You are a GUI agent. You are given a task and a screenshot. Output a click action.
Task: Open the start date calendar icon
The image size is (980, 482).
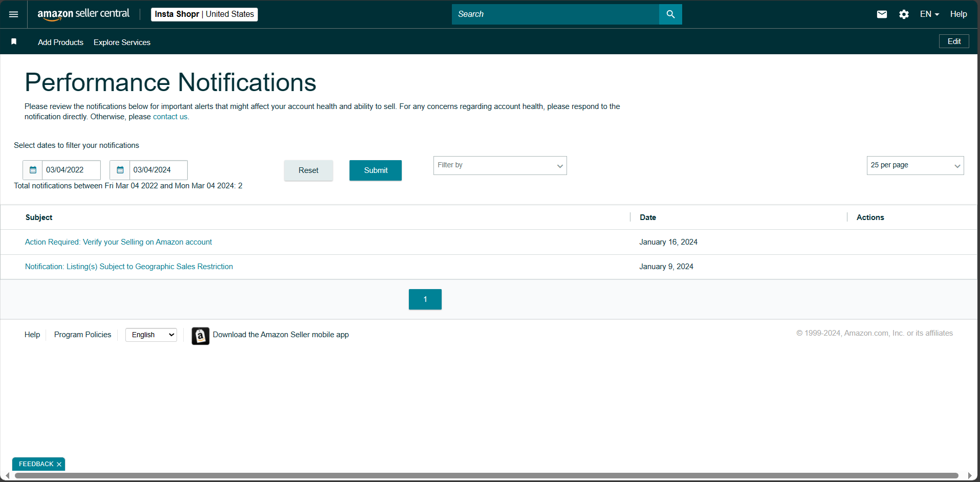[x=33, y=170]
